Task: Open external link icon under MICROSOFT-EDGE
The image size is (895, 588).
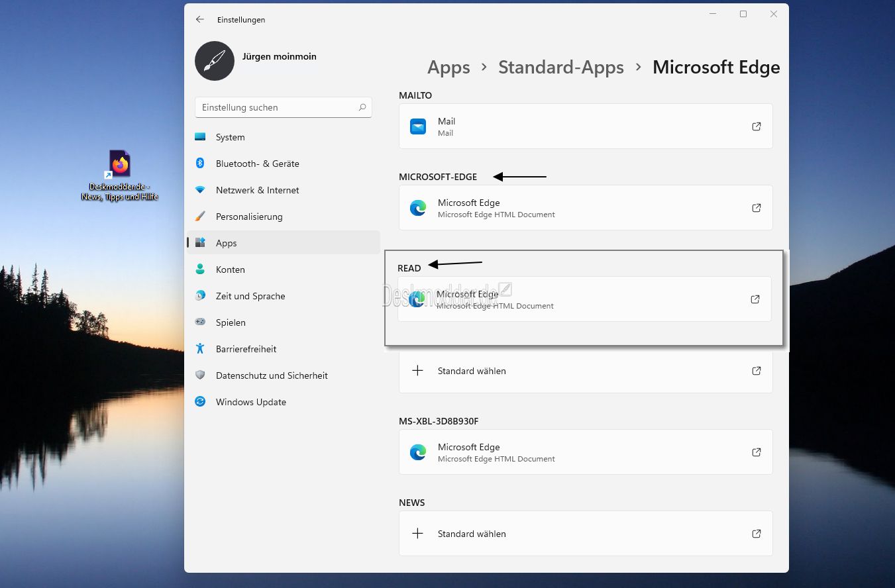Action: click(x=757, y=208)
